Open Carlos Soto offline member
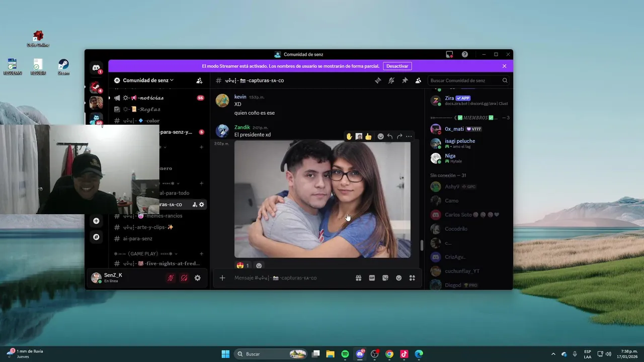Image resolution: width=644 pixels, height=362 pixels. click(469, 215)
